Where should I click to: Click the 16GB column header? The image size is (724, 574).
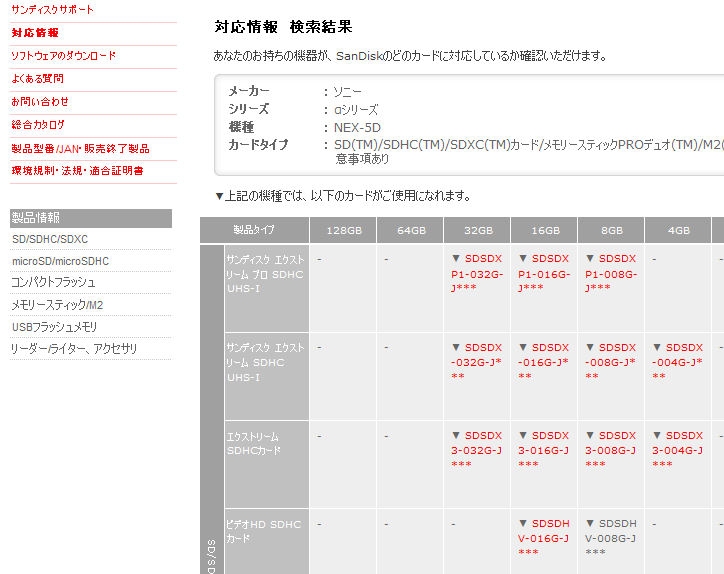pyautogui.click(x=544, y=230)
